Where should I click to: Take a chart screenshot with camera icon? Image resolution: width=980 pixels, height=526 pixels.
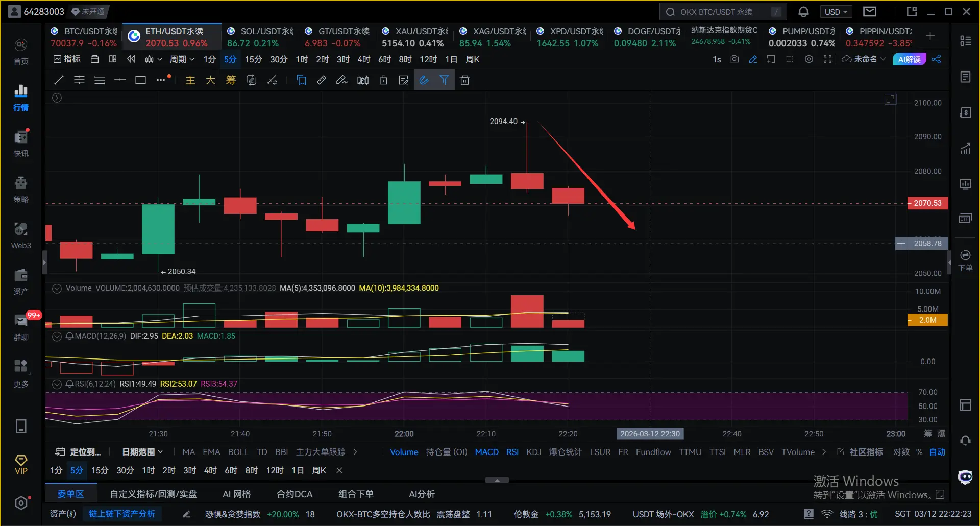point(734,59)
